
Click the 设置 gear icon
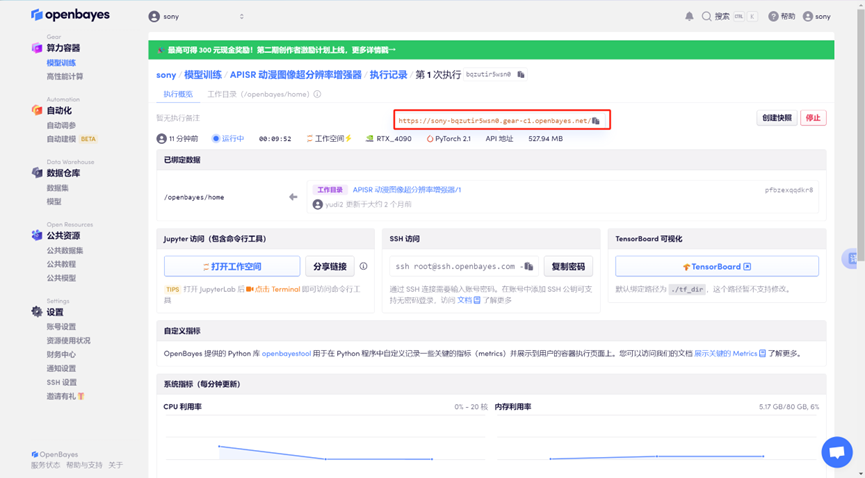pyautogui.click(x=37, y=312)
